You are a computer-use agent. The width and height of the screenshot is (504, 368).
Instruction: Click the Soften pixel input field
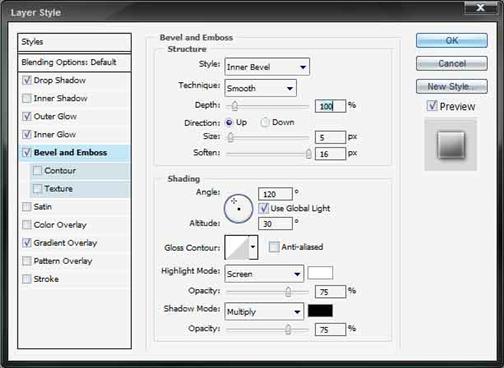pos(330,154)
